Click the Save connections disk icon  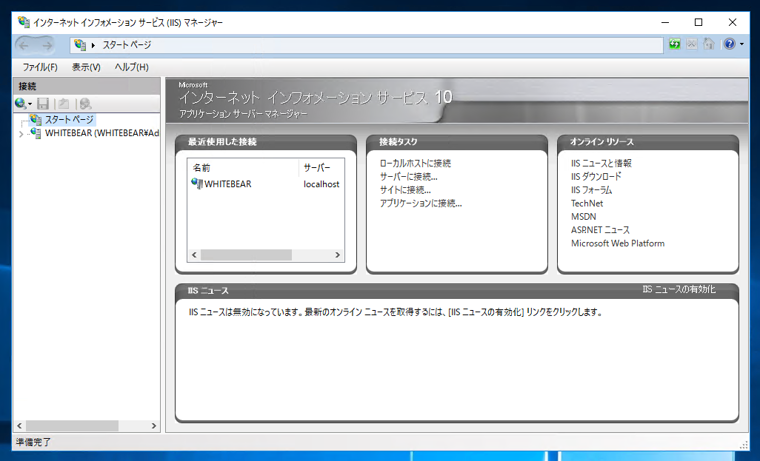[43, 103]
